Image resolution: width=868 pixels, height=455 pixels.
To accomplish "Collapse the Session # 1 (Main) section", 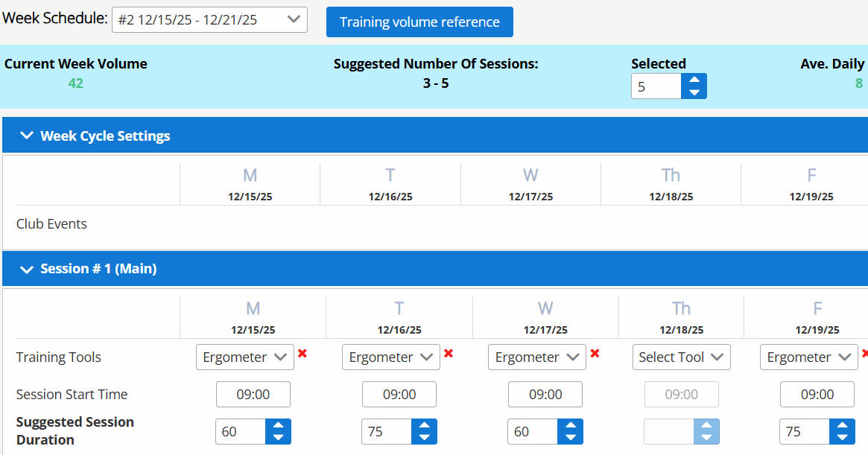I will [28, 269].
